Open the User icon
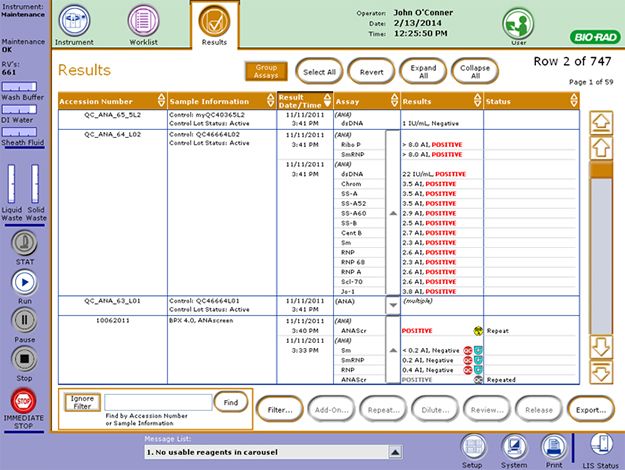 tap(518, 24)
